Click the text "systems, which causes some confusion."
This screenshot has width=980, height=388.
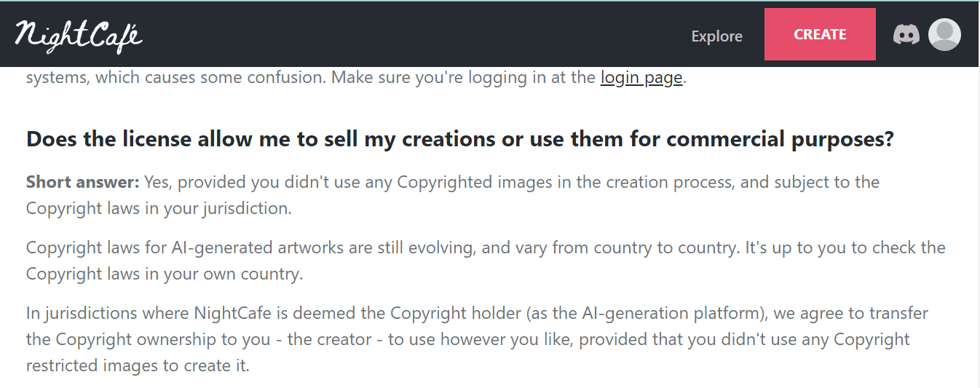(176, 77)
